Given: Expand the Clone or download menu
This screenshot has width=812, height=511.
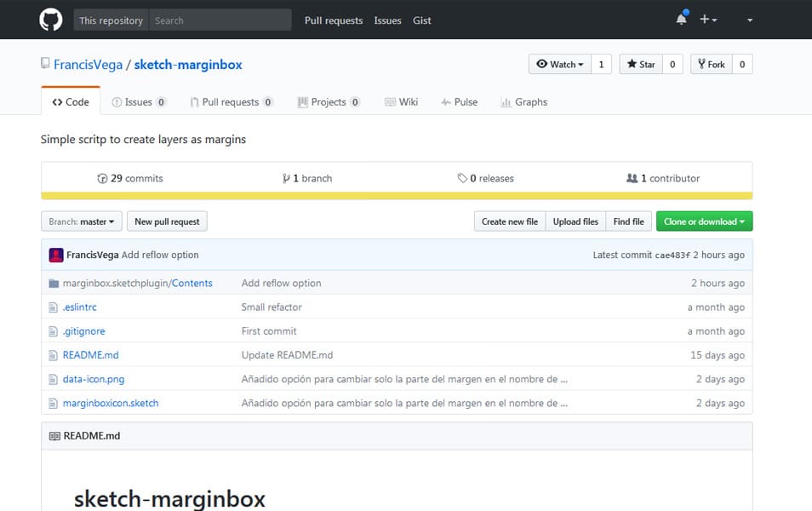Looking at the screenshot, I should click(x=704, y=221).
